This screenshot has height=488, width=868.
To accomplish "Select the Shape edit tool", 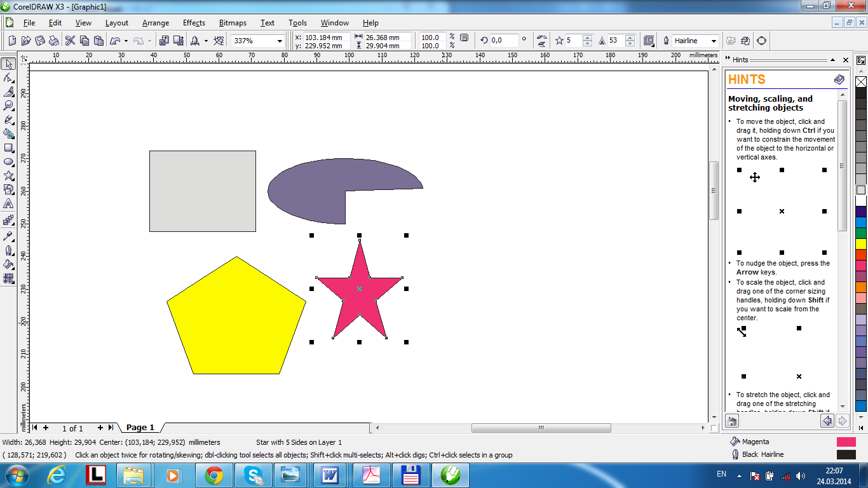I will click(8, 78).
